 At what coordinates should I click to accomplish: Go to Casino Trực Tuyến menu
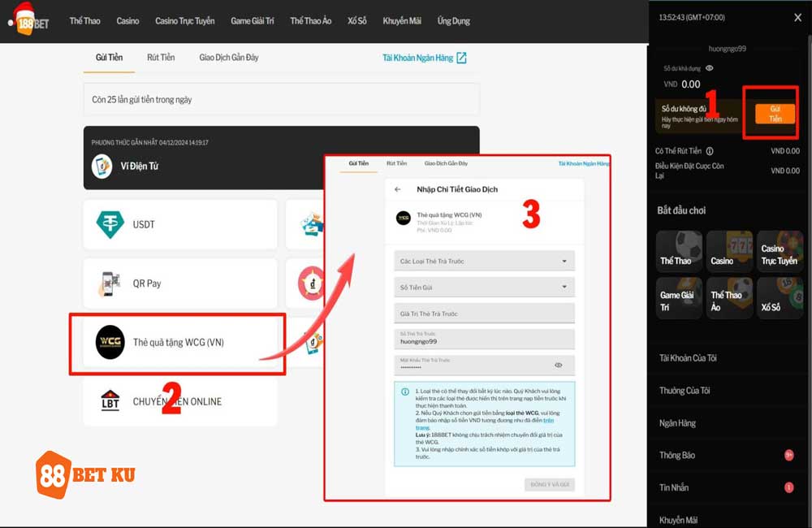point(185,21)
